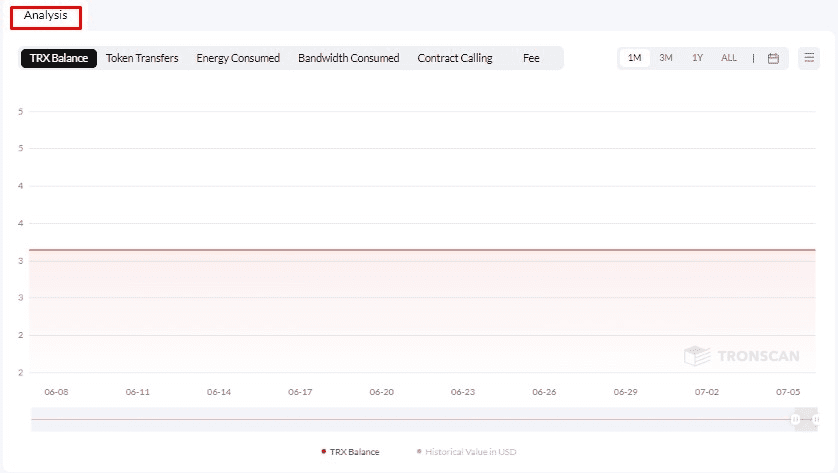This screenshot has height=473, width=838.
Task: Select the TRX Balance tab
Action: pos(59,58)
